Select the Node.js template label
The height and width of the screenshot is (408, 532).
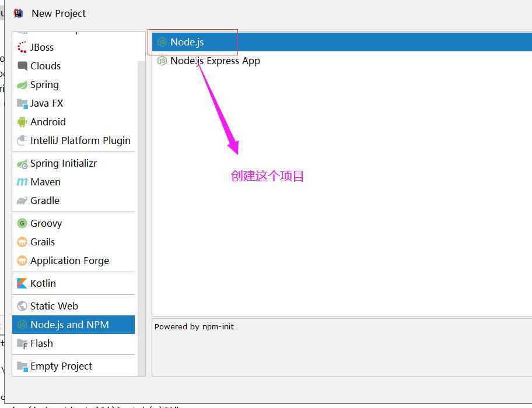point(187,42)
